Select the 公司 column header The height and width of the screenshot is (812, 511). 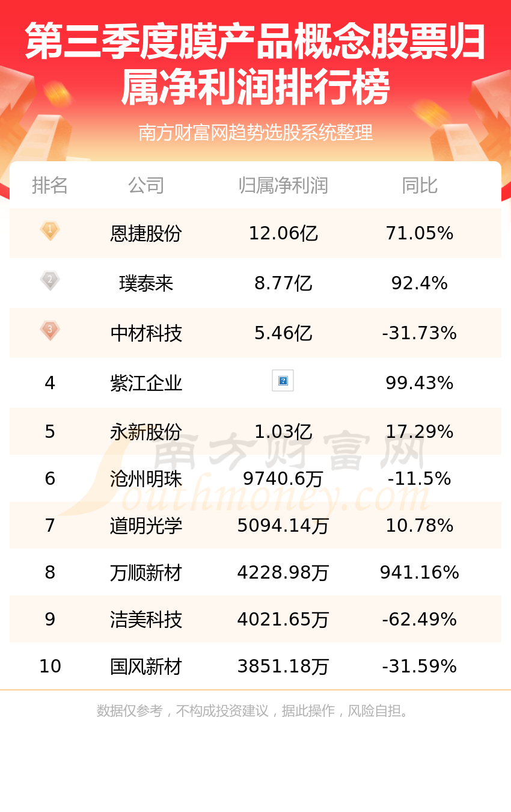[x=146, y=185]
